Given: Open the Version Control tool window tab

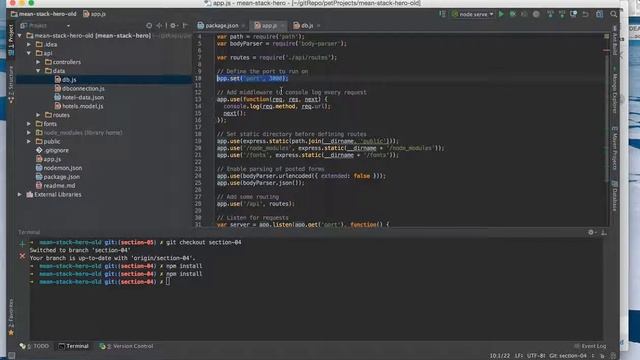Looking at the screenshot, I should coord(127,346).
